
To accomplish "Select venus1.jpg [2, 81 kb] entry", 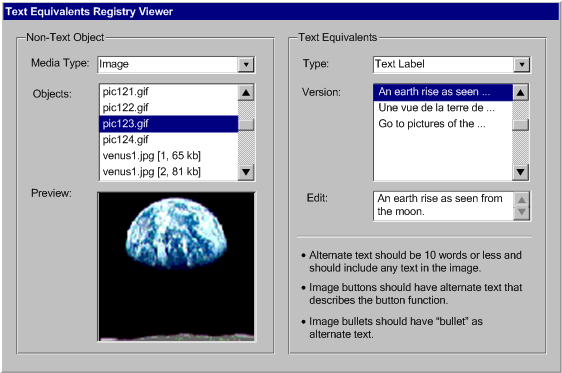I will pyautogui.click(x=168, y=172).
